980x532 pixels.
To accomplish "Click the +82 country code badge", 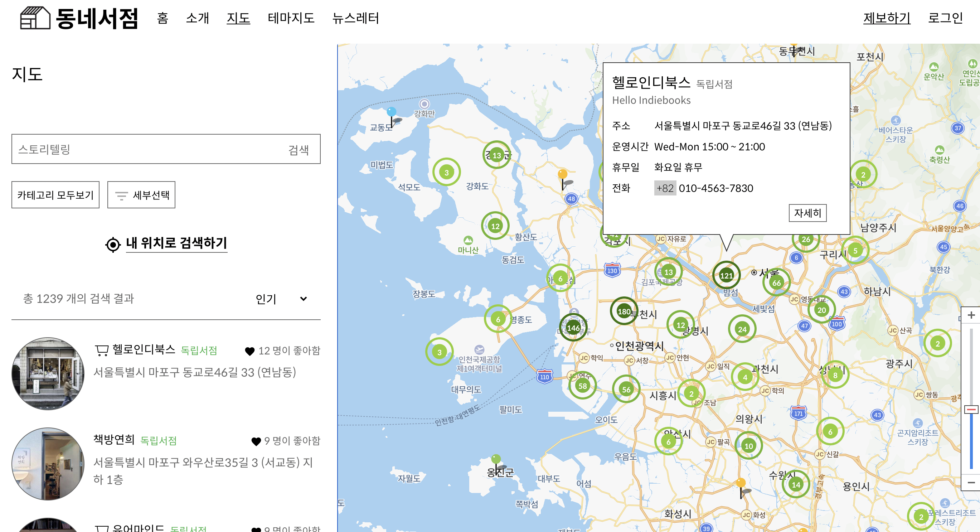I will [x=665, y=188].
